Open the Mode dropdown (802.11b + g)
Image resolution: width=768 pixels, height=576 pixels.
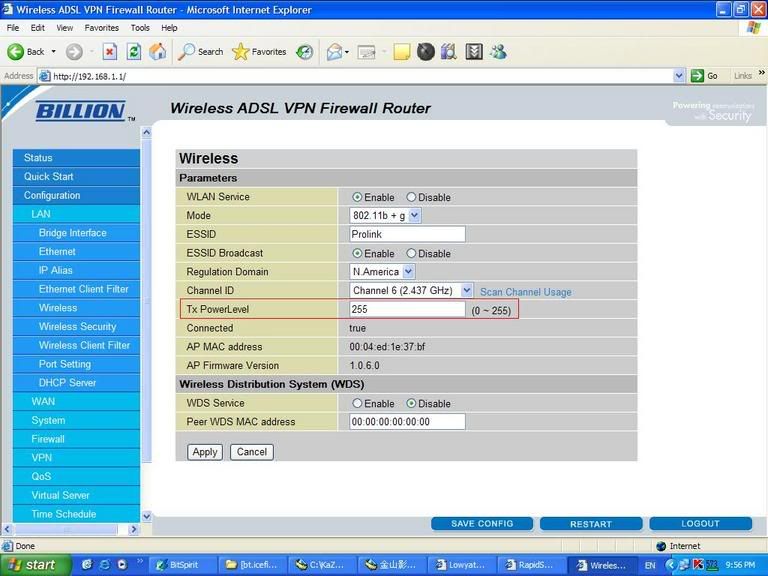(385, 216)
